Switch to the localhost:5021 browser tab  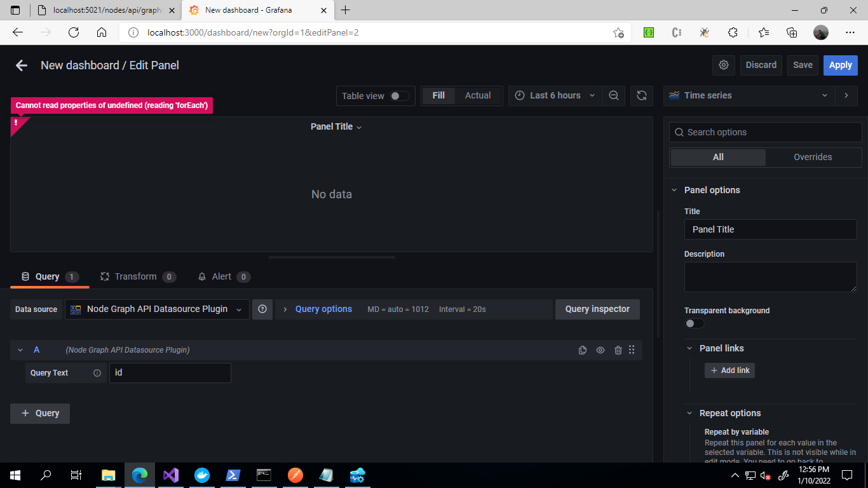(105, 10)
